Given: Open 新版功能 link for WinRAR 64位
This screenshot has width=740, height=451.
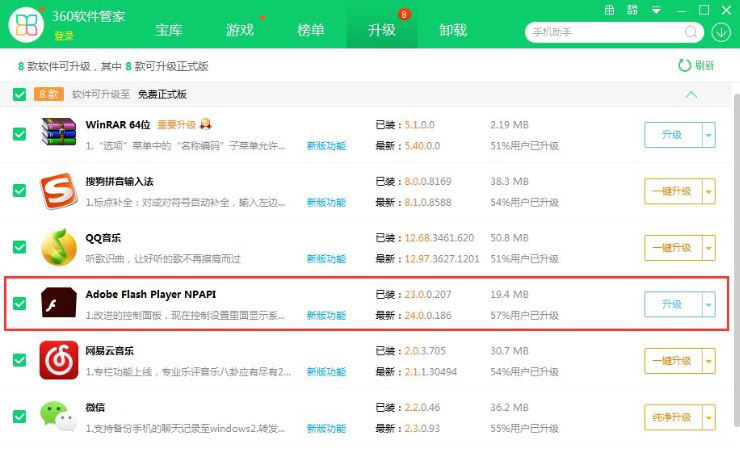Looking at the screenshot, I should (326, 146).
